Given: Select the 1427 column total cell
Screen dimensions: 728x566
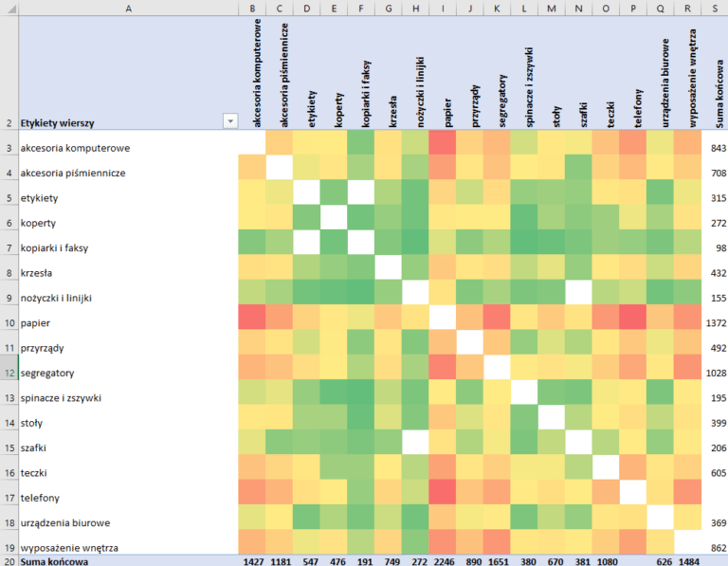Looking at the screenshot, I should pos(253,560).
